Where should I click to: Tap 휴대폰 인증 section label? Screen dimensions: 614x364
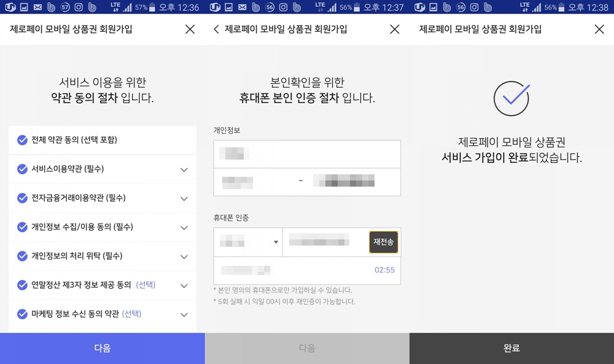[x=231, y=218]
